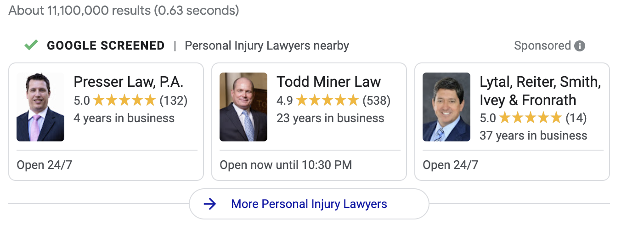
Task: Click the Sponsored label text
Action: pos(542,46)
